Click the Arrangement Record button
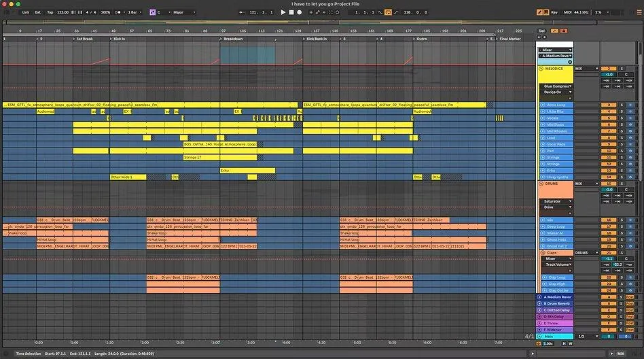Screen dimensions: 644x359 click(299, 12)
